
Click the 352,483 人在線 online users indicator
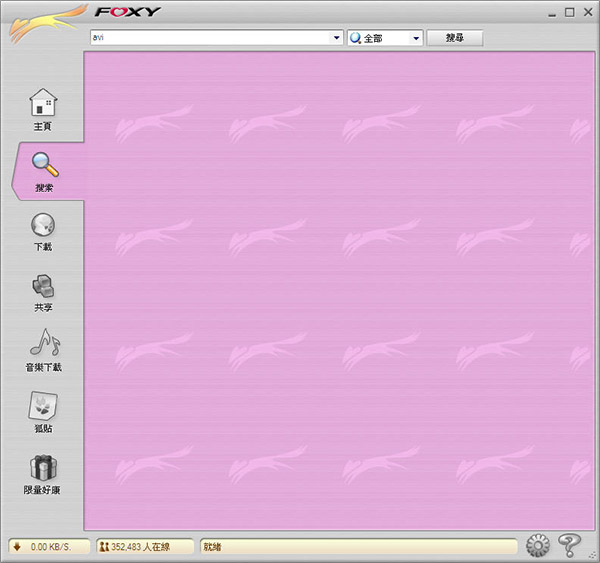[x=144, y=547]
